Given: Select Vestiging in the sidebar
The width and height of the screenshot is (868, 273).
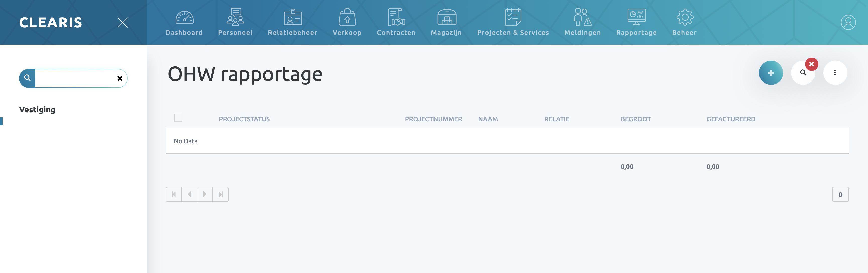Looking at the screenshot, I should point(37,110).
